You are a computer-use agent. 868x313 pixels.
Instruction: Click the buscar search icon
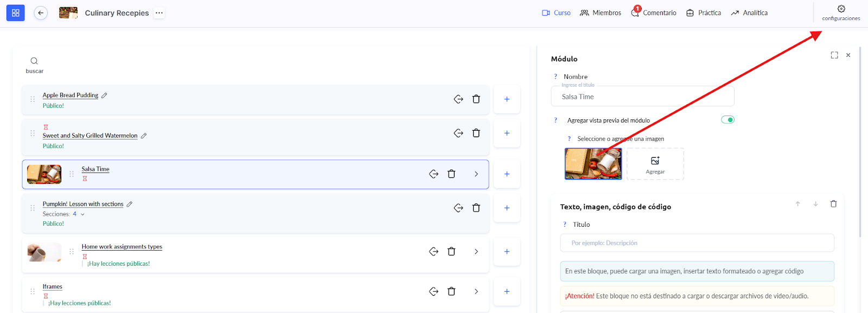tap(34, 61)
